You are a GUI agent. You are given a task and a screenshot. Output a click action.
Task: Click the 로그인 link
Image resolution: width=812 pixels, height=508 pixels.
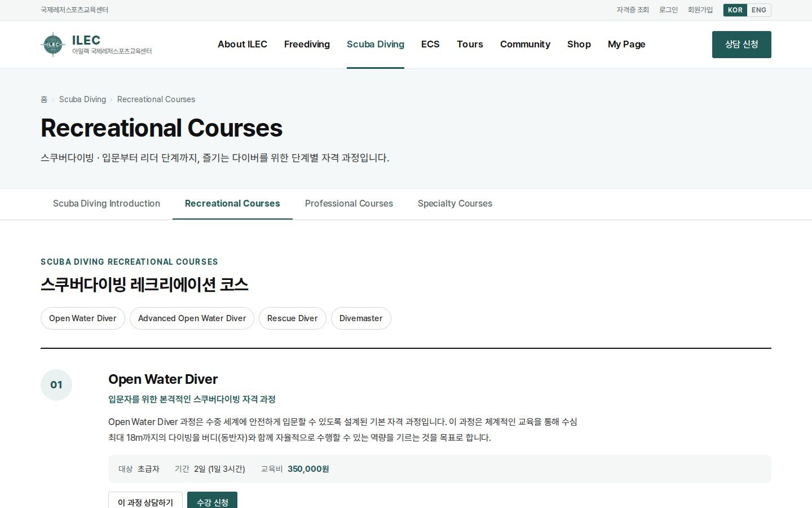(668, 10)
